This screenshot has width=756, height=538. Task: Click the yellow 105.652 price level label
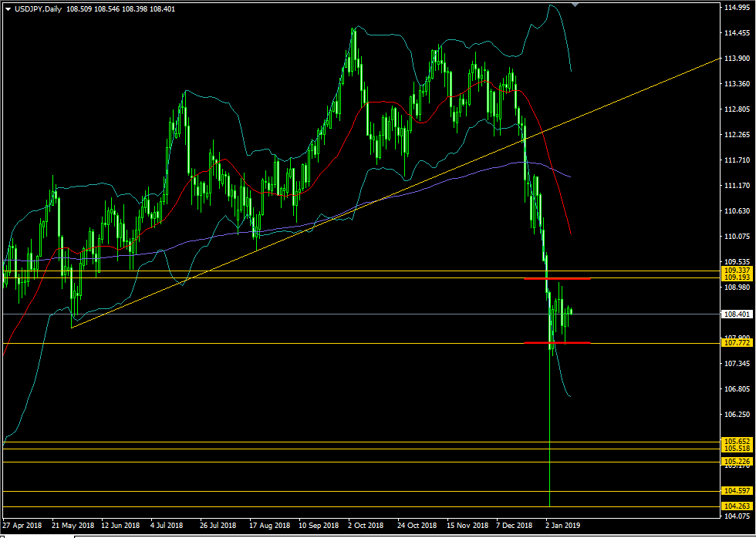[x=737, y=442]
